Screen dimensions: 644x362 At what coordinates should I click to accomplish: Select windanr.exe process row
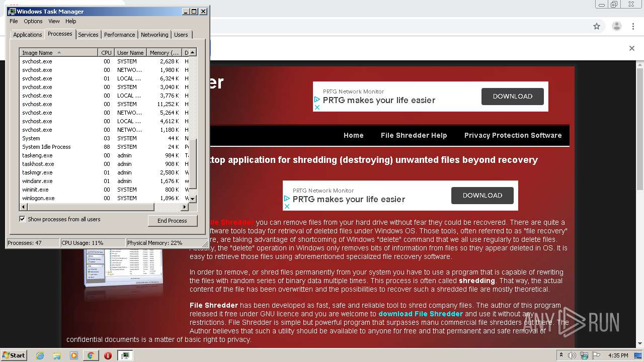tap(104, 181)
